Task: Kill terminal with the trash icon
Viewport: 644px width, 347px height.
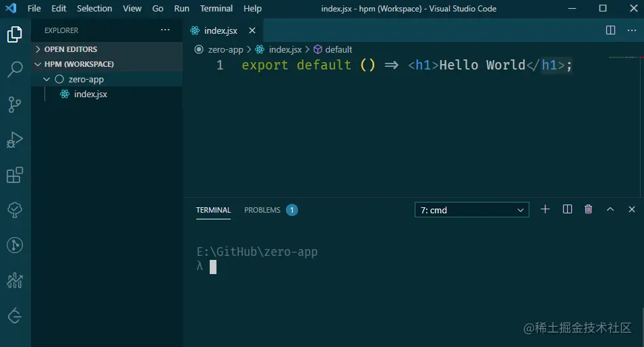Action: 588,209
